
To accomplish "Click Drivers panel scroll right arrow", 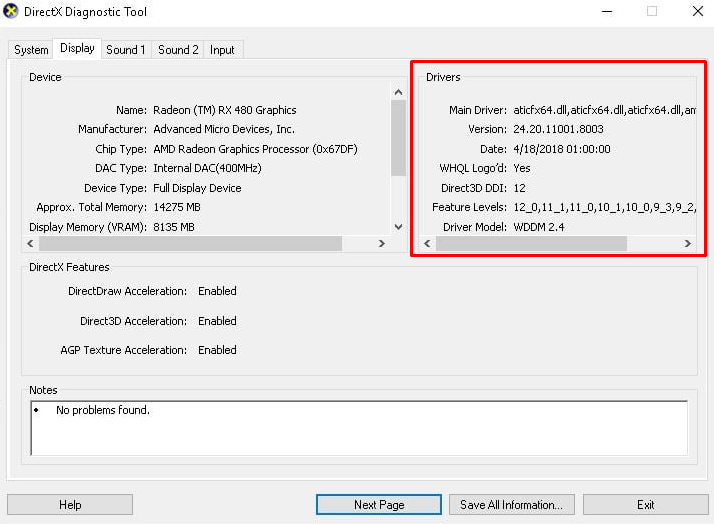I will [x=688, y=244].
